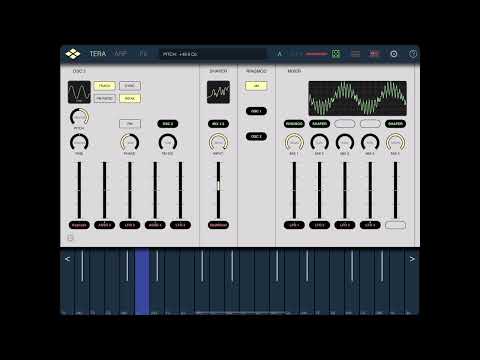Open first modulation selector under OSC 2 sliders
Viewport: 480px width, 360px height.
79,225
